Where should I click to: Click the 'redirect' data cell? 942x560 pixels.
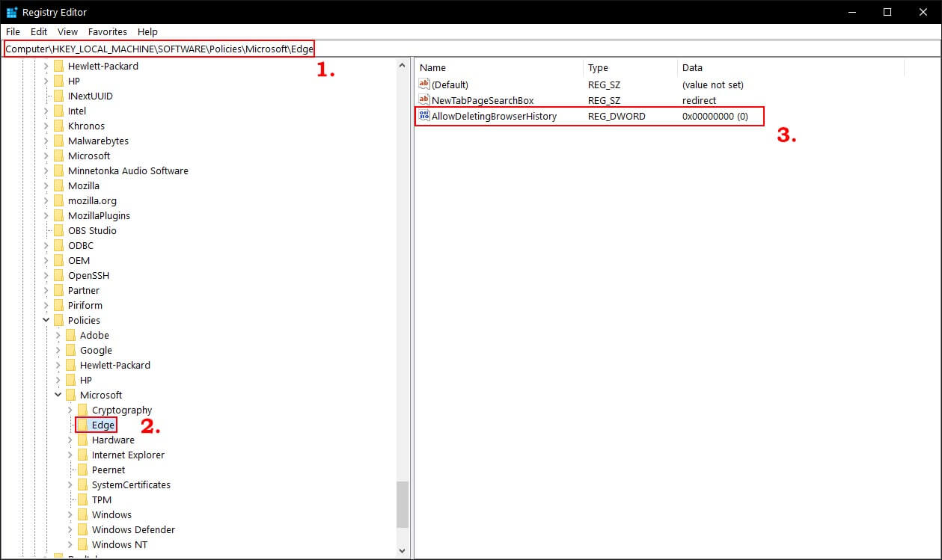699,100
